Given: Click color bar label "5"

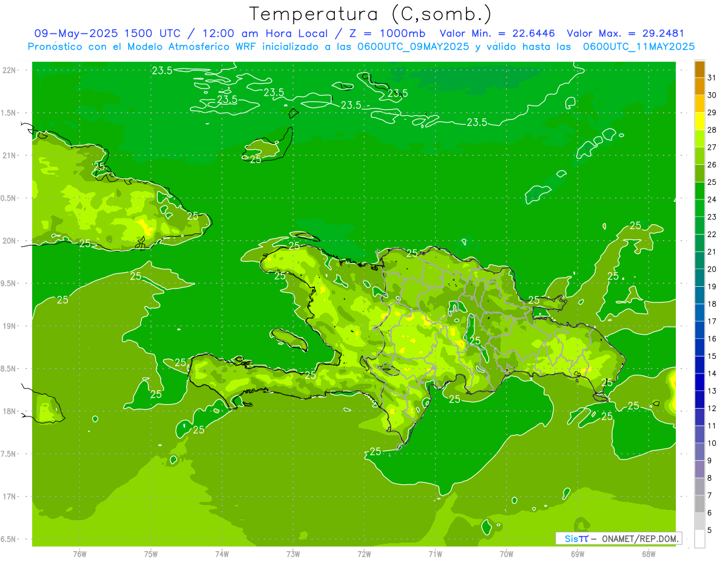Looking at the screenshot, I should click(710, 530).
